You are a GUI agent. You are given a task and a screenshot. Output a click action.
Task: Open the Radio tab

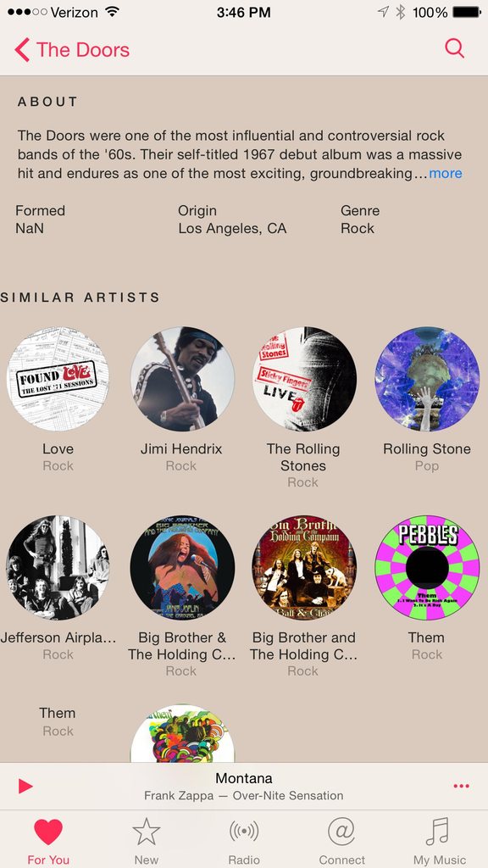point(244,842)
